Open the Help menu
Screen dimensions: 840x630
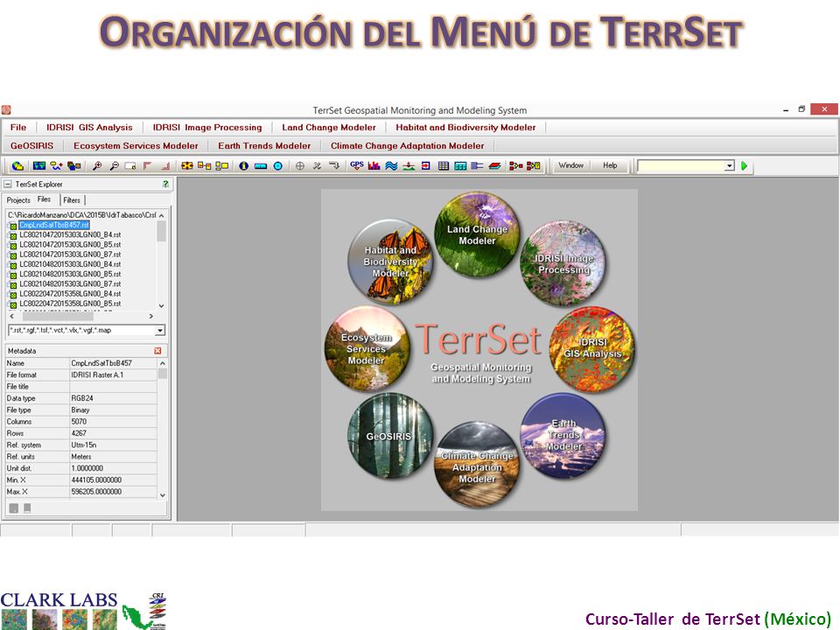coord(610,165)
